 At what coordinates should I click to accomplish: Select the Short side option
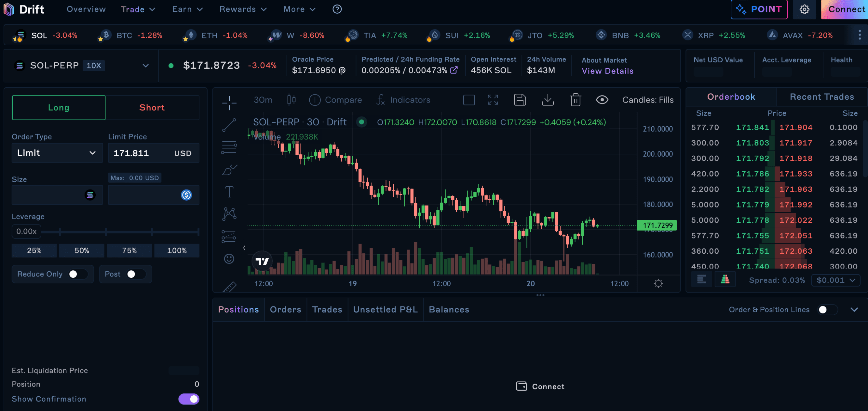[152, 108]
